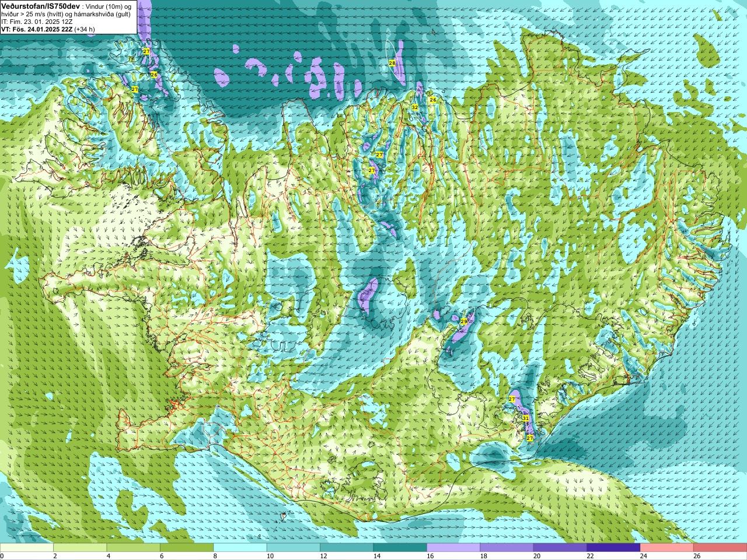
Task: Select the 10–12 m/s turquoise legend swatch
Action: tap(294, 548)
